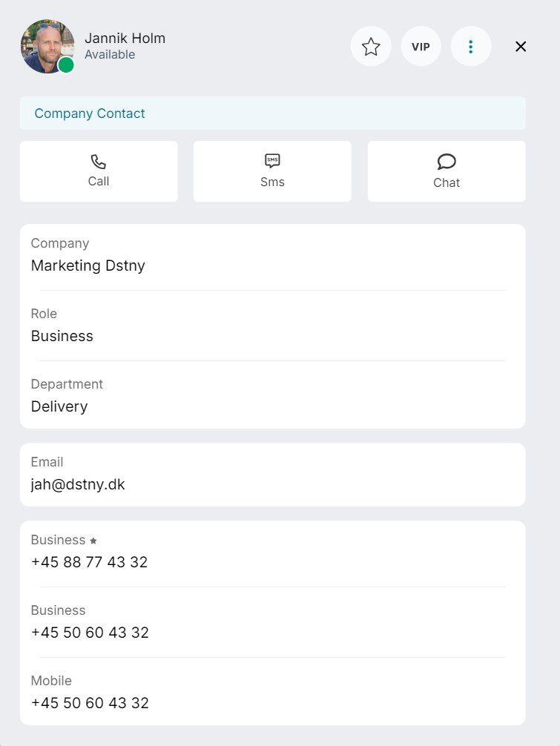Mark Jannik Holm as favorite with star icon
This screenshot has height=746, width=560.
tap(371, 46)
